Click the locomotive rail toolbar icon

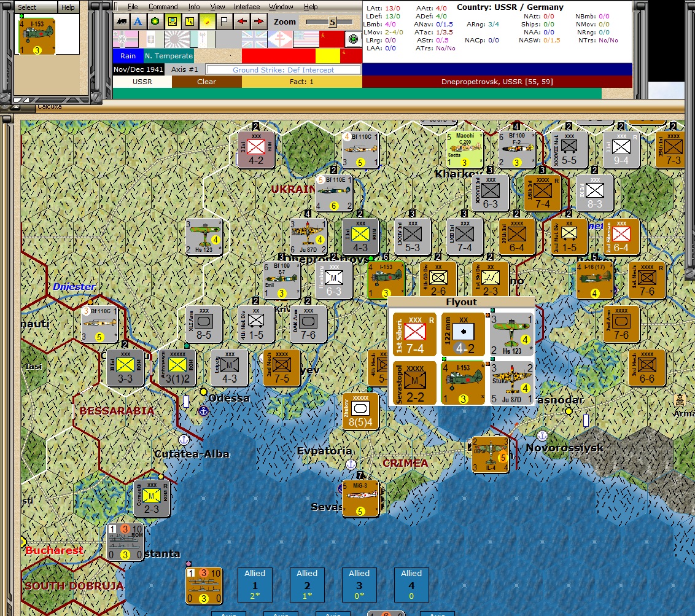122,21
